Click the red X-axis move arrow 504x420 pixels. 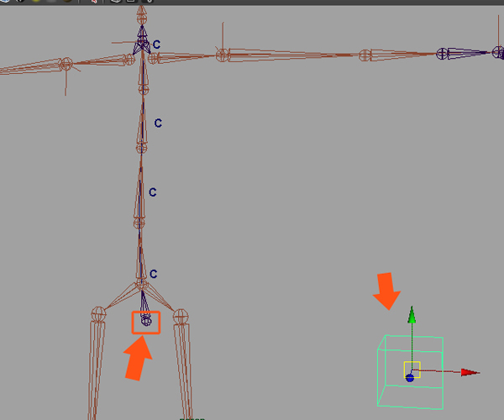470,372
